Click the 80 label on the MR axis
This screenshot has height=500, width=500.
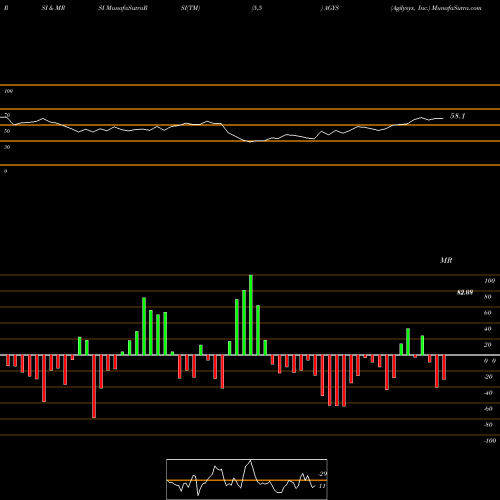coord(487,297)
